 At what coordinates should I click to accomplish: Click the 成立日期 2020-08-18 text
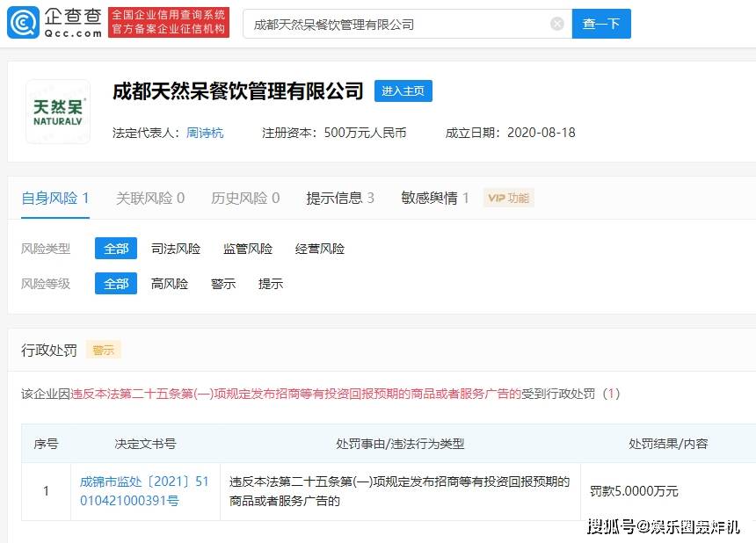click(x=510, y=133)
